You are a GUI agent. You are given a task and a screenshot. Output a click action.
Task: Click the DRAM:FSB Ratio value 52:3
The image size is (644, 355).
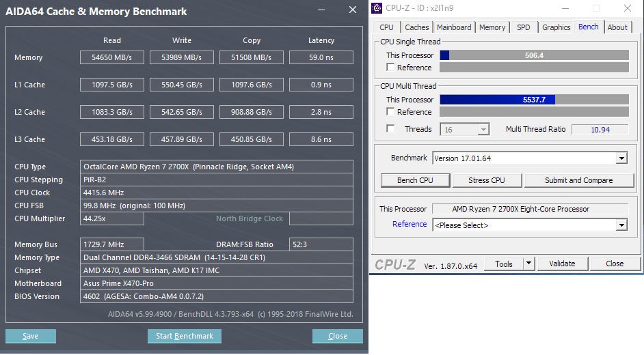[x=321, y=244]
